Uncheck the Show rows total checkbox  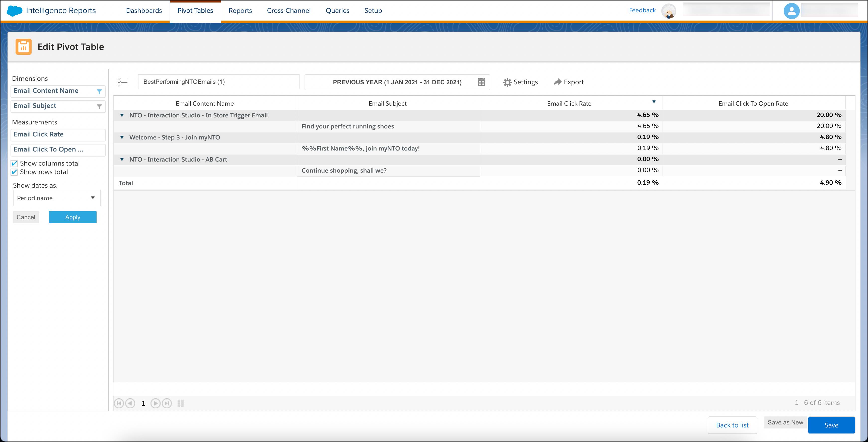(14, 172)
